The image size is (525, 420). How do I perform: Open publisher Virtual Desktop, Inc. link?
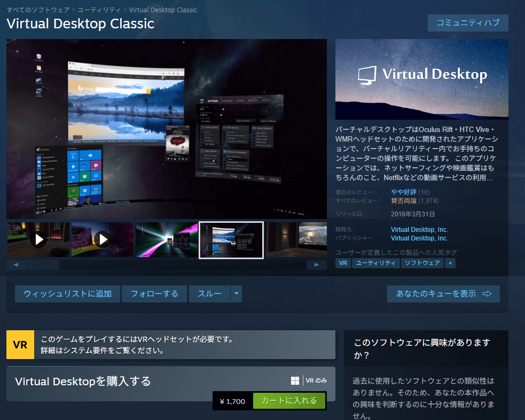(419, 238)
